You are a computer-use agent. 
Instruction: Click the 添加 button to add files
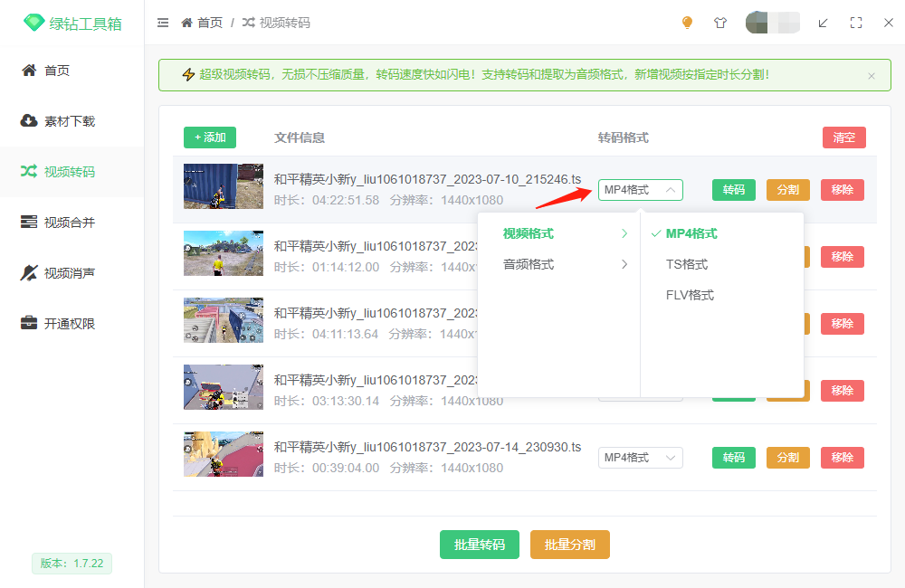209,138
